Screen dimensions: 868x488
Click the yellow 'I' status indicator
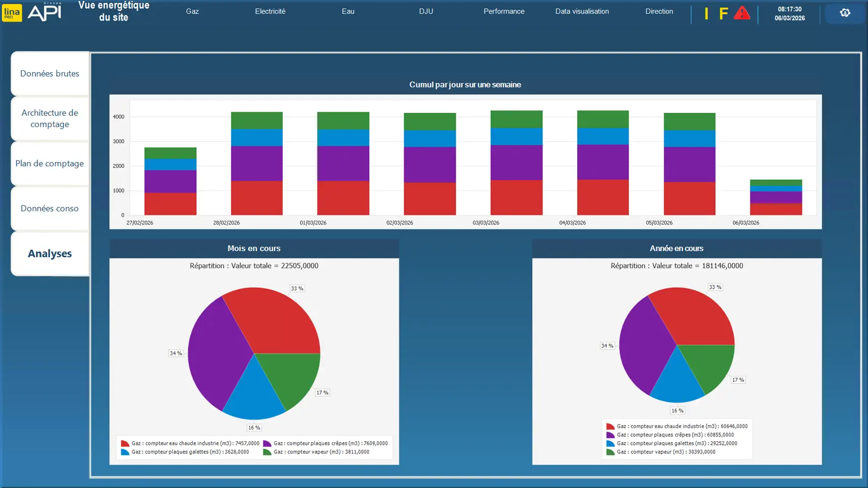[x=706, y=14]
